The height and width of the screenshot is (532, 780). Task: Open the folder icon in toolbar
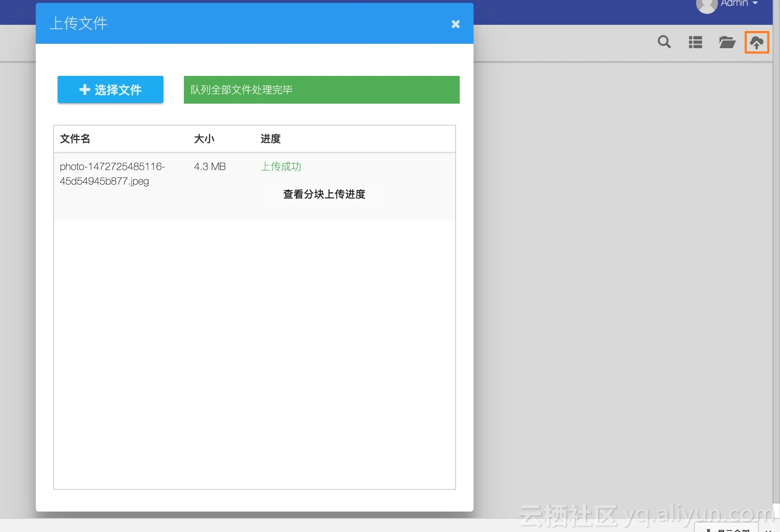click(727, 42)
